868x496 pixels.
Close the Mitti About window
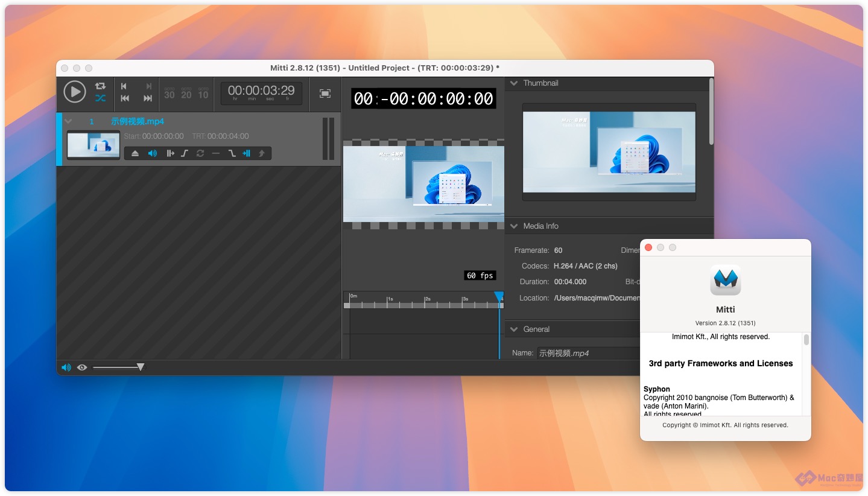click(648, 247)
